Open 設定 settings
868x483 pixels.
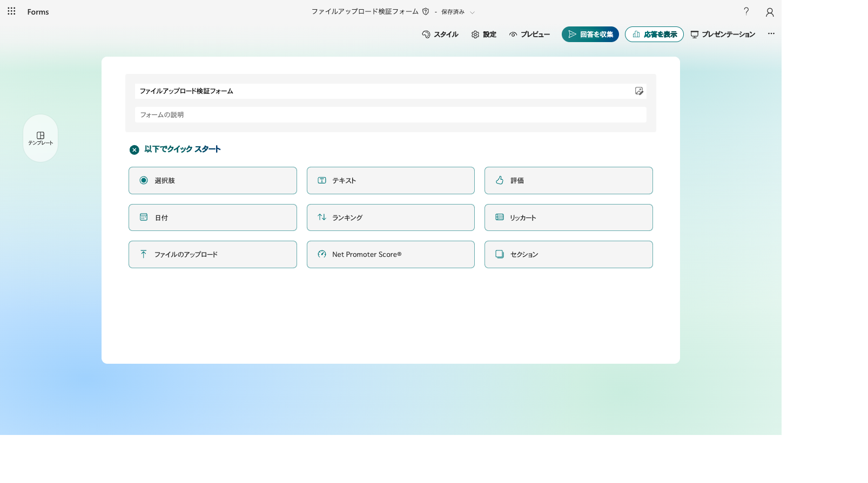coord(484,35)
